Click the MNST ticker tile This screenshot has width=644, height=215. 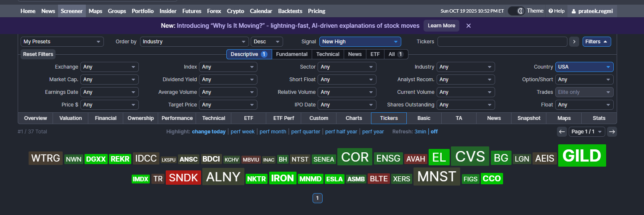pyautogui.click(x=437, y=176)
